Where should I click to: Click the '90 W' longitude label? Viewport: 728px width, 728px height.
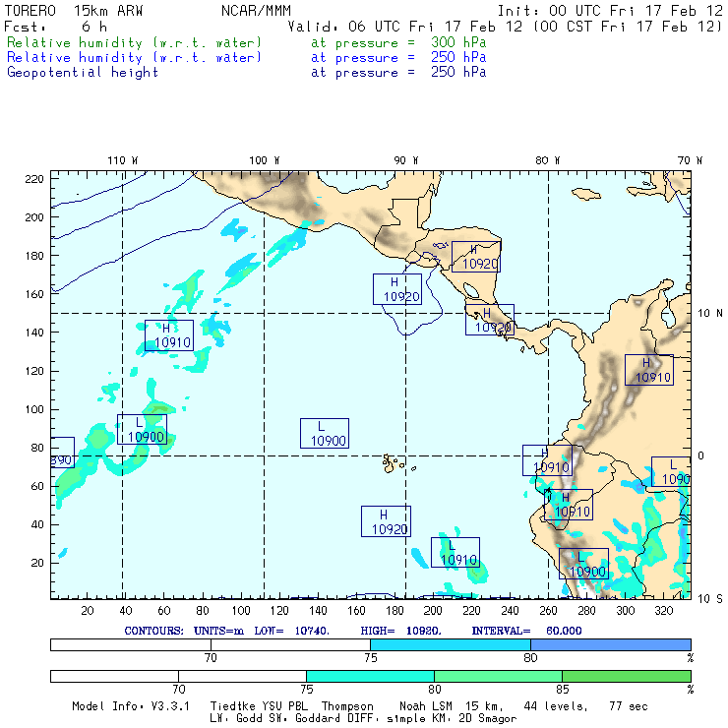coord(405,160)
